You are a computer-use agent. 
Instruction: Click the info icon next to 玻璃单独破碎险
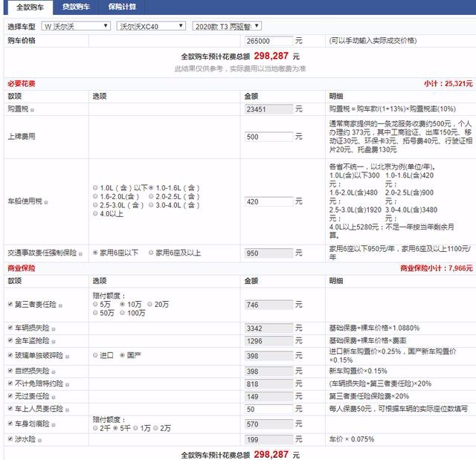pos(67,357)
